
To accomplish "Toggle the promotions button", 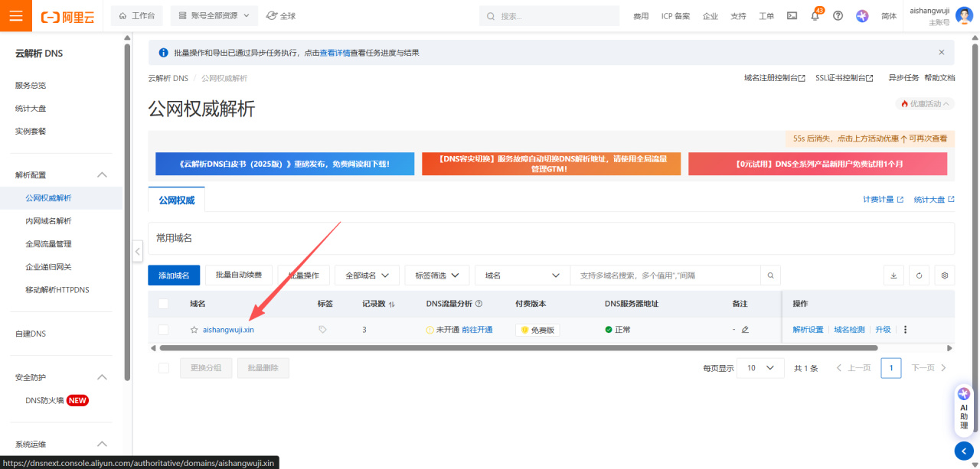I will click(926, 103).
